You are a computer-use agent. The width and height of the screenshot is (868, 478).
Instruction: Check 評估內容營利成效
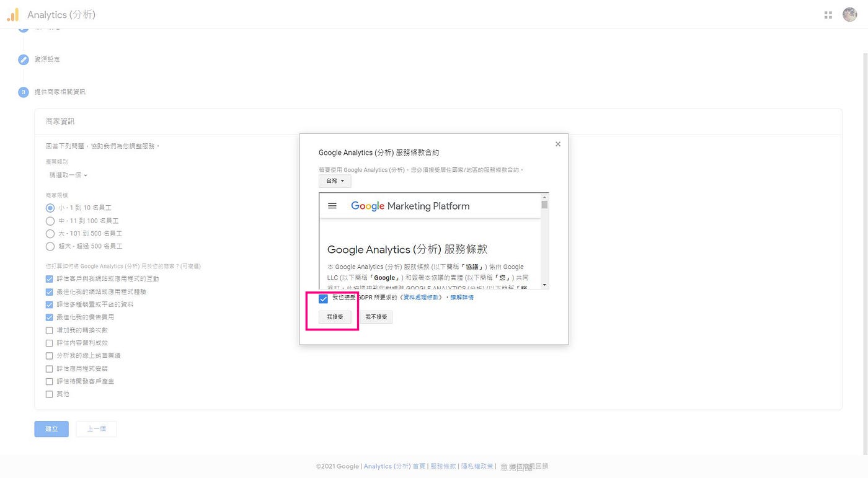(x=50, y=343)
